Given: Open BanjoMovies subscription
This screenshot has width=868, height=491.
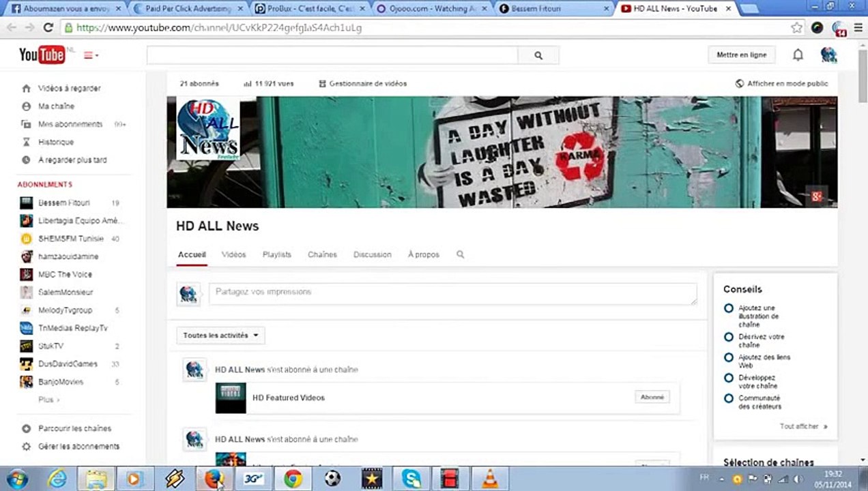Looking at the screenshot, I should [x=60, y=382].
